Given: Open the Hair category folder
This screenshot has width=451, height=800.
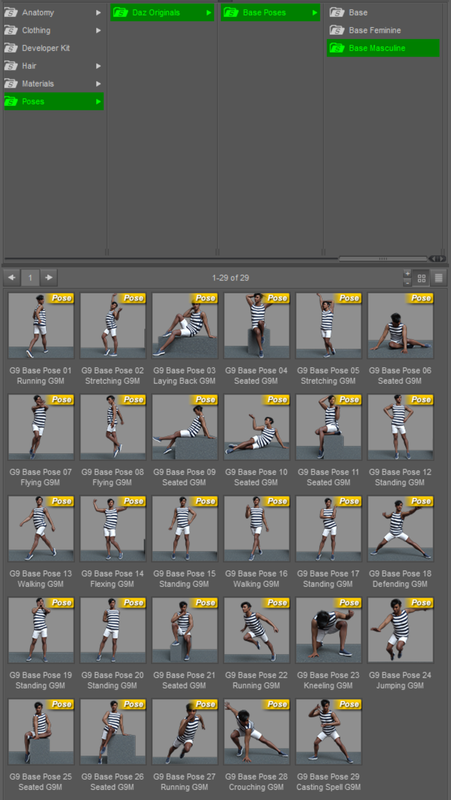Looking at the screenshot, I should coord(54,66).
